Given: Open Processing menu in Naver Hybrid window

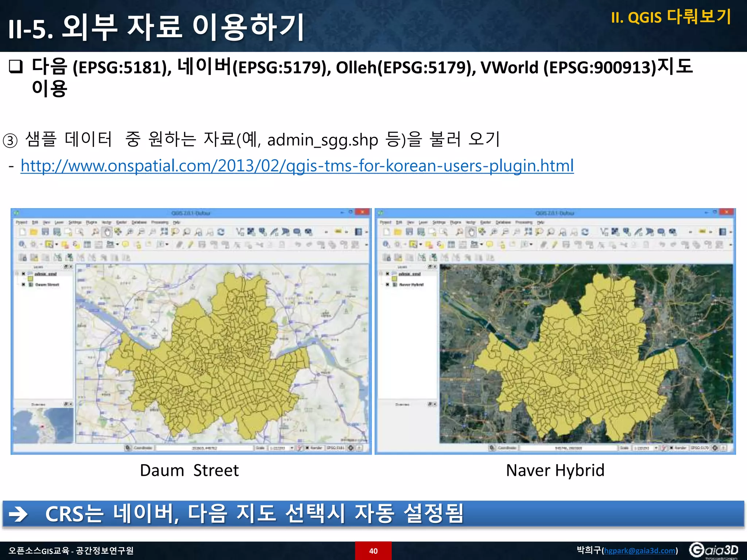Looking at the screenshot, I should point(524,222).
